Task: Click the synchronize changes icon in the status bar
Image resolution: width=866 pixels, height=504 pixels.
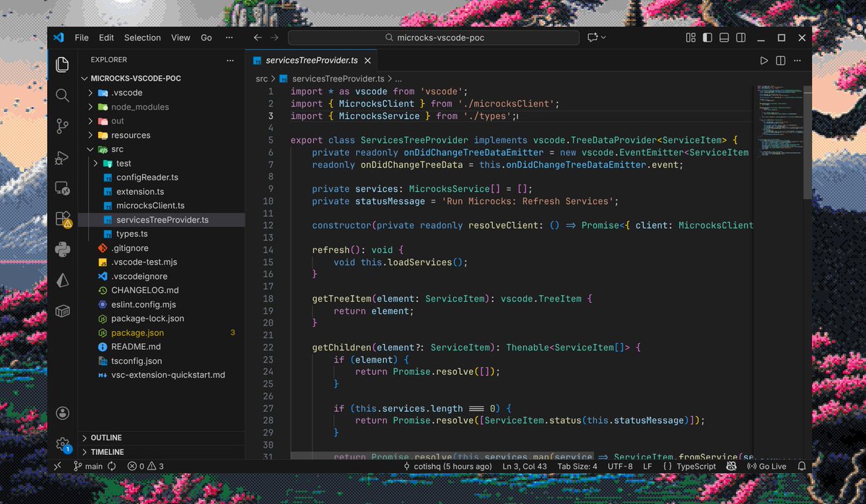Action: 113,467
